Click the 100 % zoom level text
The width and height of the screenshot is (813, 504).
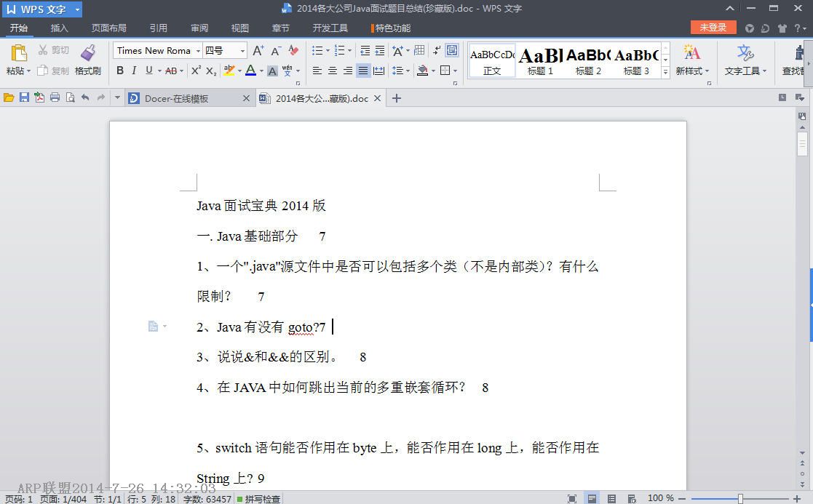click(x=661, y=497)
